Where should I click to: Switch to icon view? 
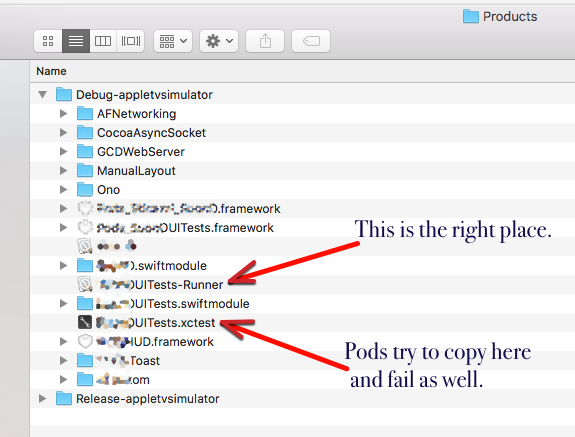48,41
